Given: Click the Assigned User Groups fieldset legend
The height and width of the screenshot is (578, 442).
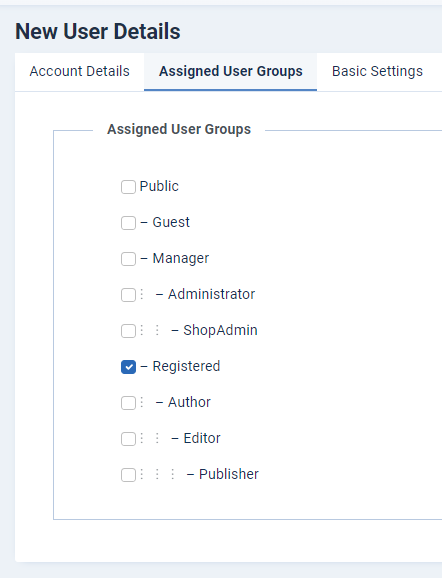Looking at the screenshot, I should pos(179,129).
